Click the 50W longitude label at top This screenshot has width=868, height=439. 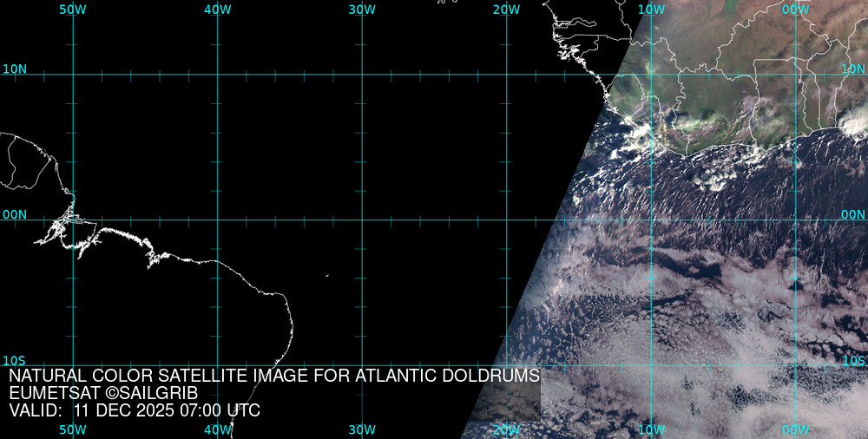tap(72, 9)
